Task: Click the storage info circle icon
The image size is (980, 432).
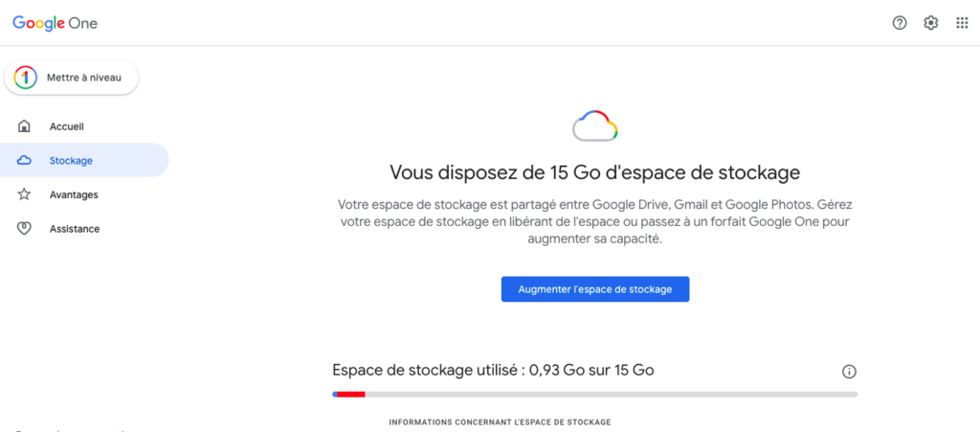Action: point(849,372)
